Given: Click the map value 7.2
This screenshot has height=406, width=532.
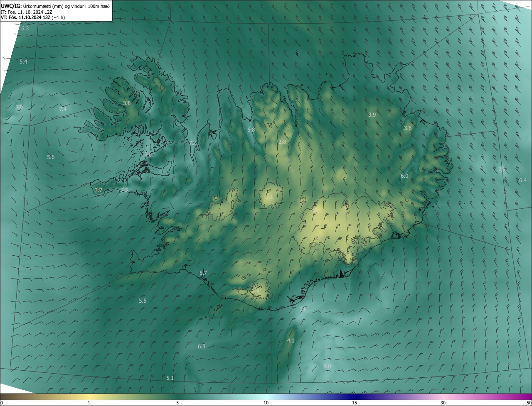Looking at the screenshot, I should (x=192, y=143).
